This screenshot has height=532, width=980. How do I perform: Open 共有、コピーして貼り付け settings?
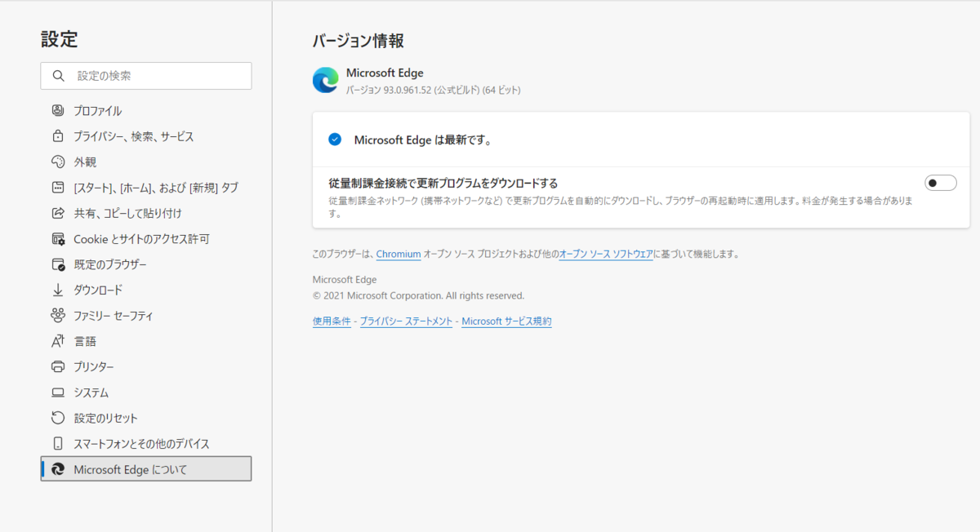click(x=146, y=213)
